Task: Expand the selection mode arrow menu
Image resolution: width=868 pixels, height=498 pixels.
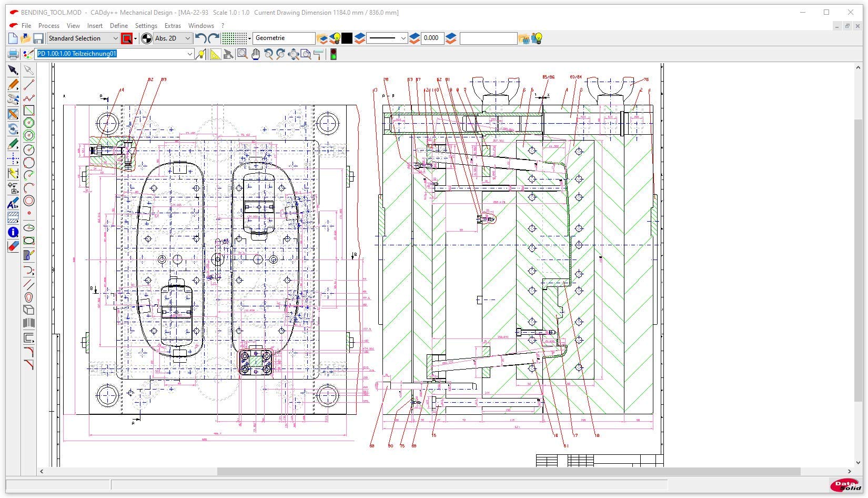Action: (x=136, y=38)
